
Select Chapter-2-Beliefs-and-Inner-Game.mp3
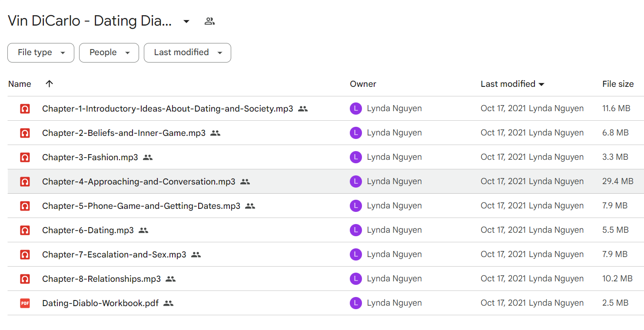pos(124,133)
